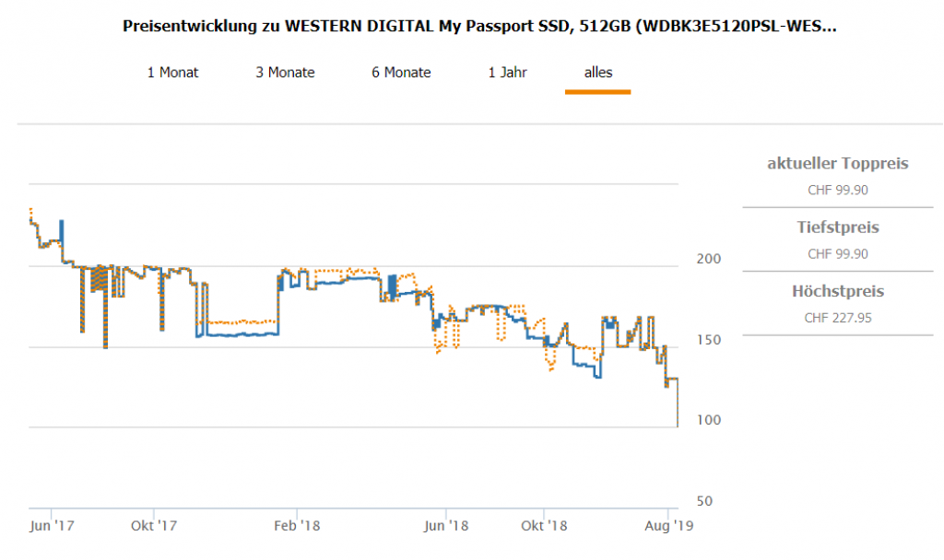Switch to the 1 Monat tab
The image size is (944, 560).
[172, 72]
